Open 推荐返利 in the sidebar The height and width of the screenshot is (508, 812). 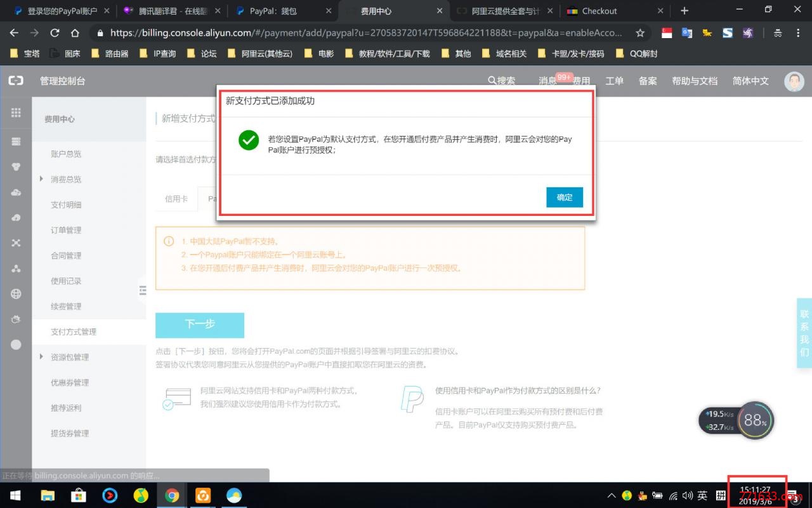[66, 408]
